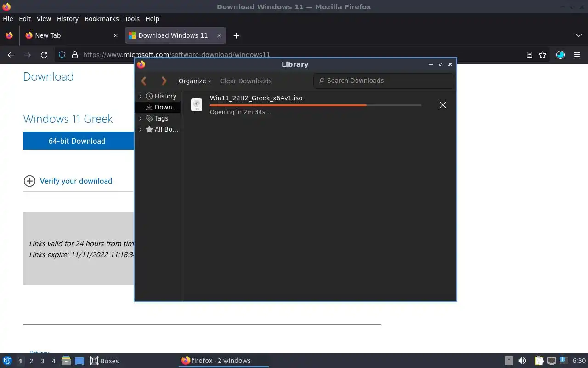Click the Firefox logo in Library title bar
Screen dimensions: 588x368
tap(141, 64)
